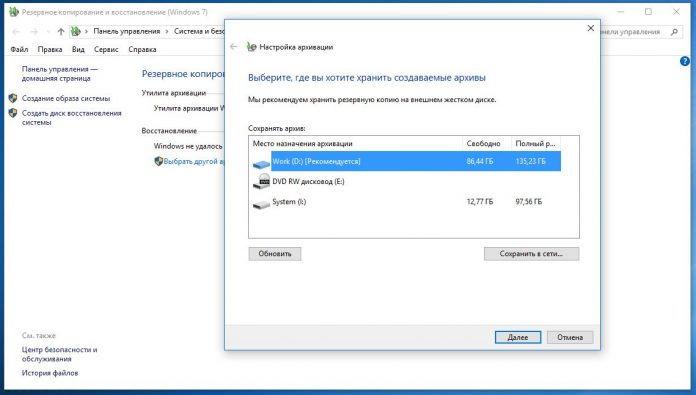This screenshot has width=696, height=395.
Task: Open the blue help question mark icon
Action: [x=684, y=61]
